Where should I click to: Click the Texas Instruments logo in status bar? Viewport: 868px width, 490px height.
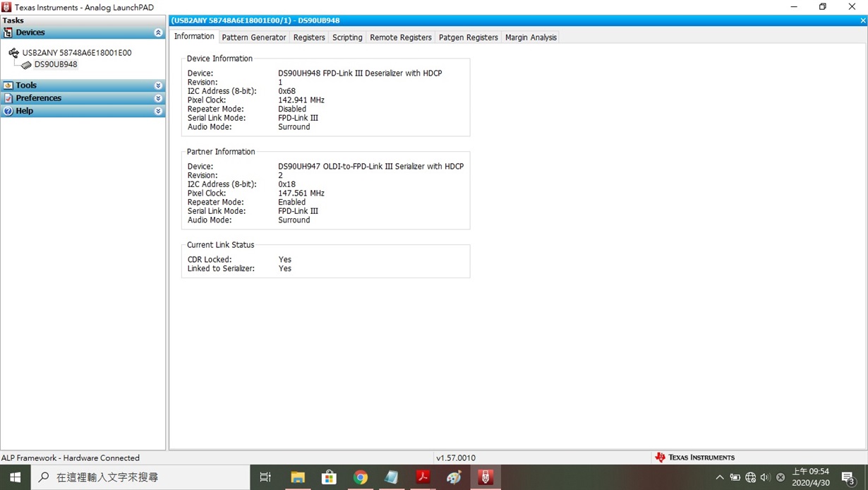pos(694,458)
